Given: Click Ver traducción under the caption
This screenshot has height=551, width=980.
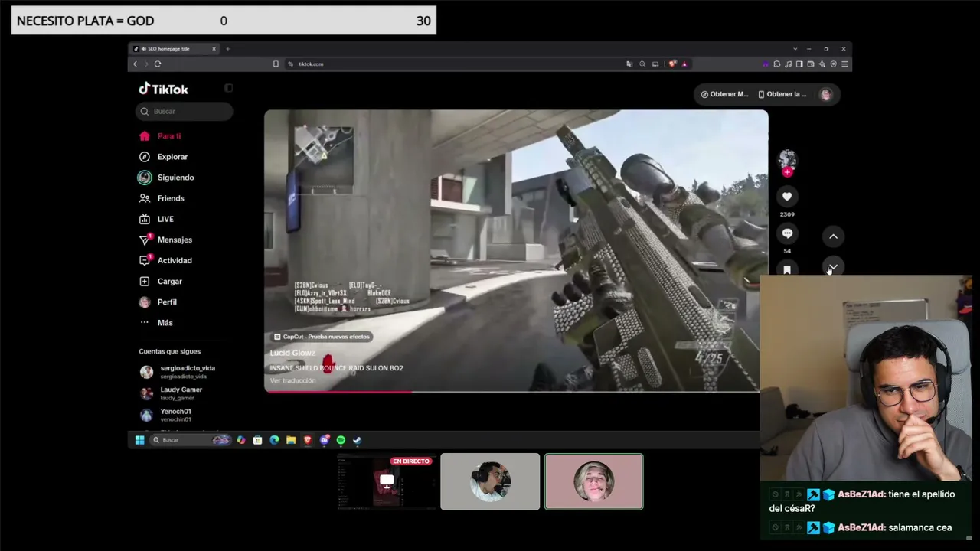Looking at the screenshot, I should 292,380.
